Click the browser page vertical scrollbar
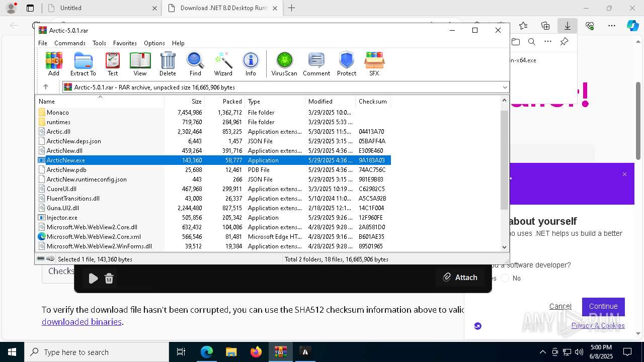The image size is (644, 362). (x=638, y=121)
